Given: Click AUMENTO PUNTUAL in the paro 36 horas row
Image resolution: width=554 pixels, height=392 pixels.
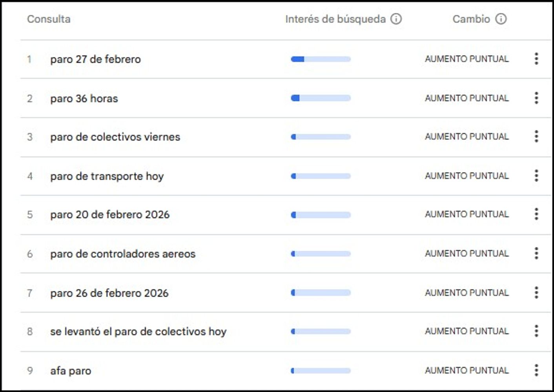Looking at the screenshot, I should point(467,98).
